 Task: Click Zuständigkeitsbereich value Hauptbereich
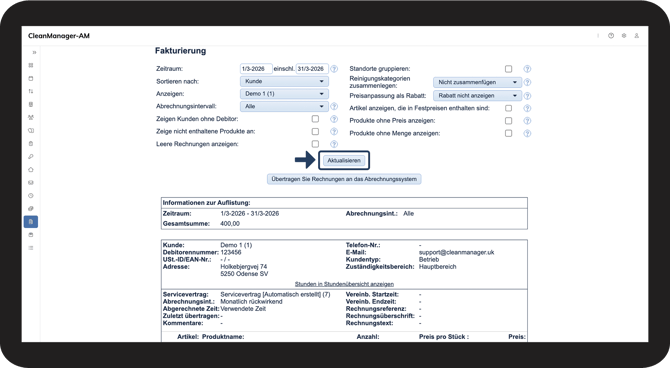(438, 267)
